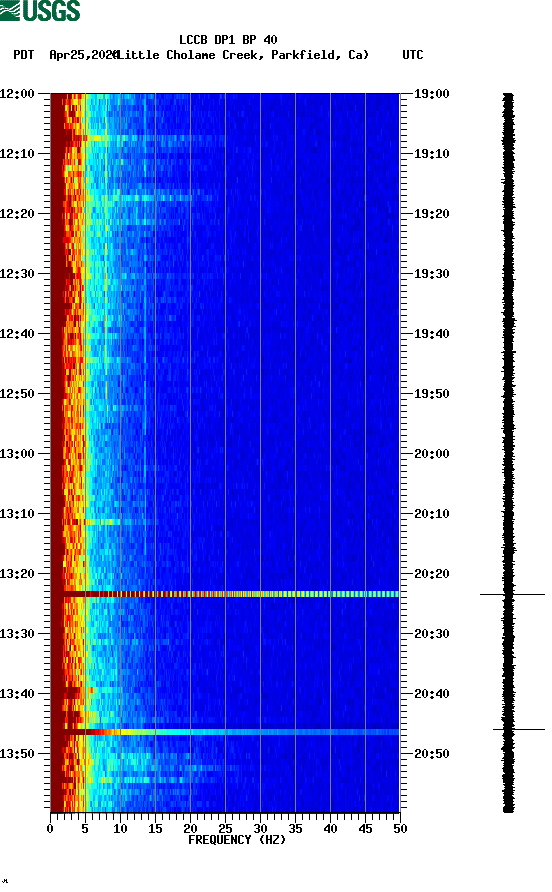Click the 12:00 PDT time label
The width and height of the screenshot is (552, 892).
click(x=18, y=93)
